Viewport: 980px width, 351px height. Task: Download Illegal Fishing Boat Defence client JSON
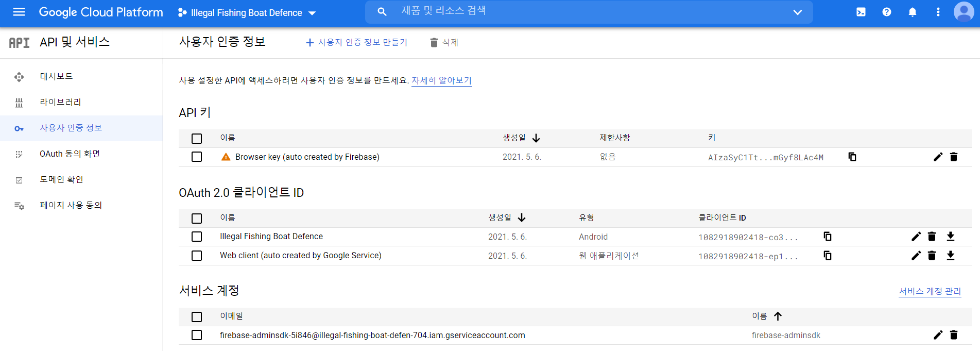click(951, 237)
